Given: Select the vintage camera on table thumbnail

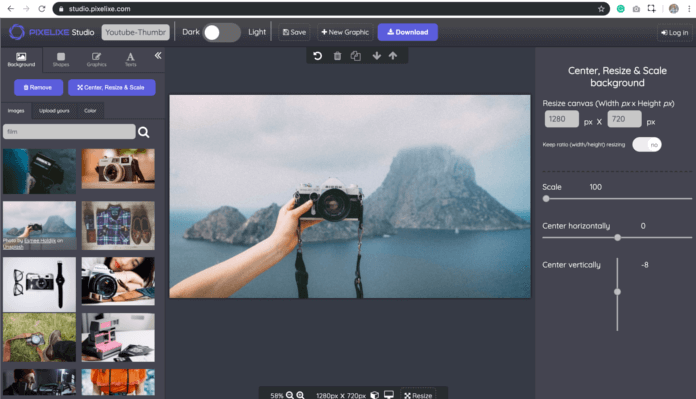Looking at the screenshot, I should click(118, 169).
